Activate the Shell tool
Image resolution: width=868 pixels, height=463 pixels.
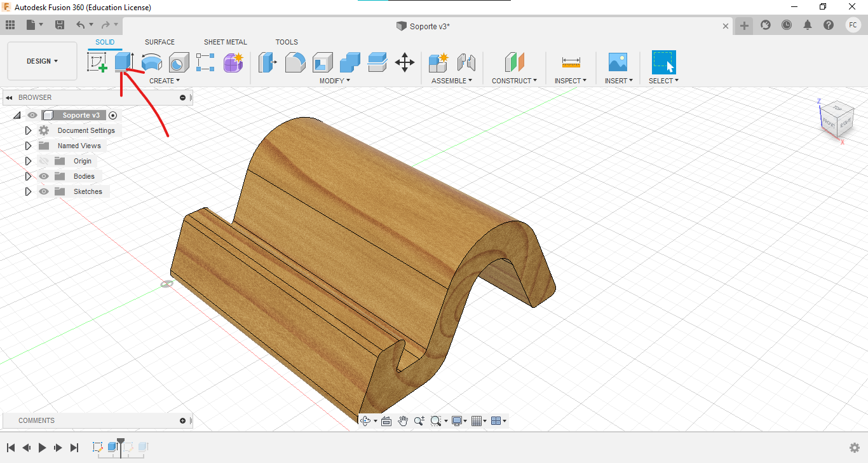[x=322, y=62]
